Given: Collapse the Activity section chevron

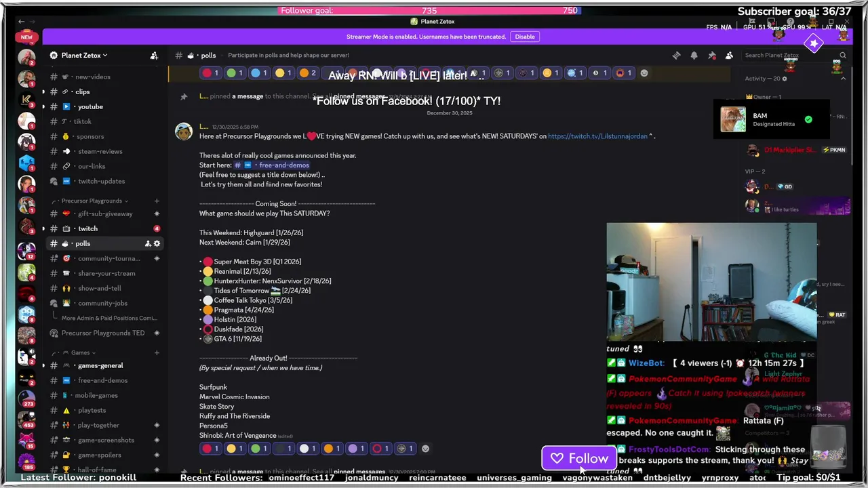Looking at the screenshot, I should click(x=843, y=79).
